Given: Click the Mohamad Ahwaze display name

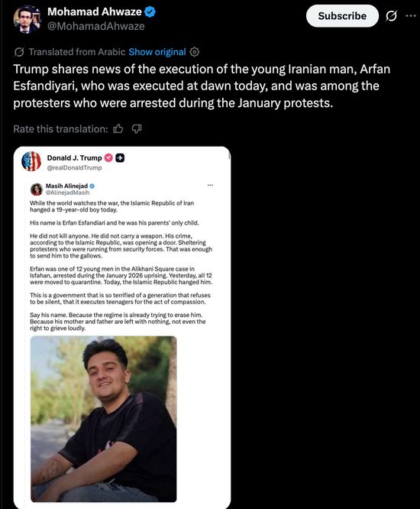Looking at the screenshot, I should tap(95, 11).
